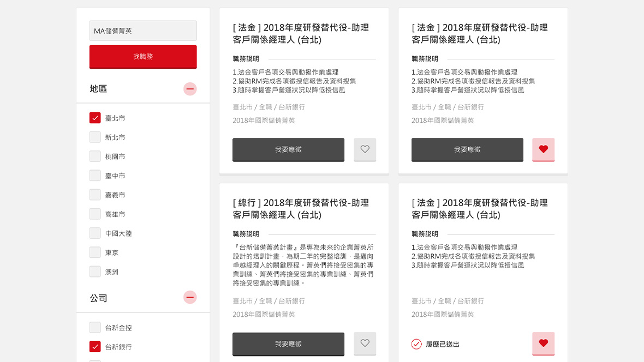Tick the 桃園市 region filter
Screen dimensions: 644x362
95,156
